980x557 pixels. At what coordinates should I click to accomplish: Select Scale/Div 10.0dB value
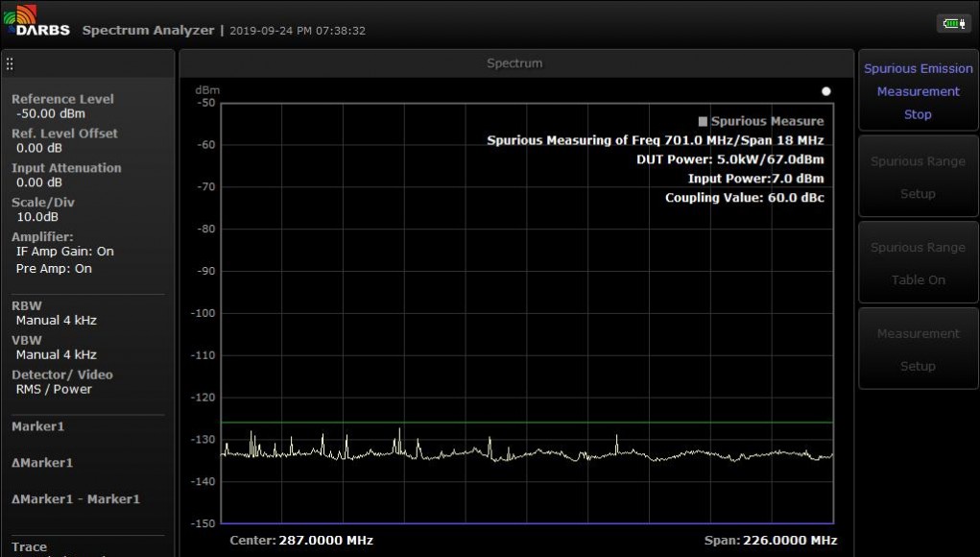pos(36,217)
